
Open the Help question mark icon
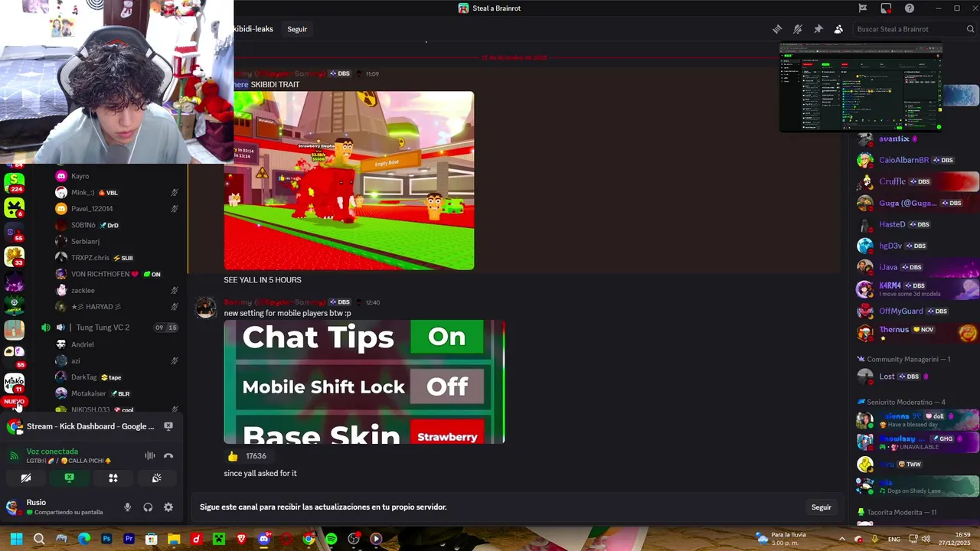[x=910, y=8]
